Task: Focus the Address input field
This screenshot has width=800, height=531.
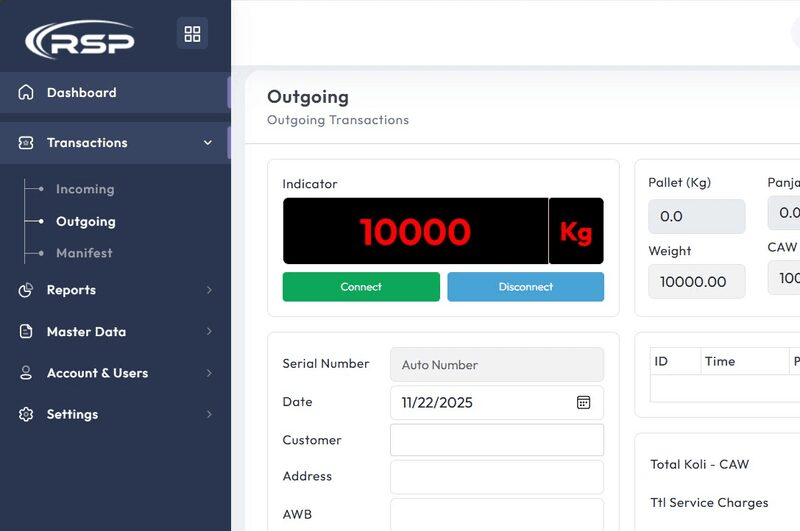Action: pos(497,477)
